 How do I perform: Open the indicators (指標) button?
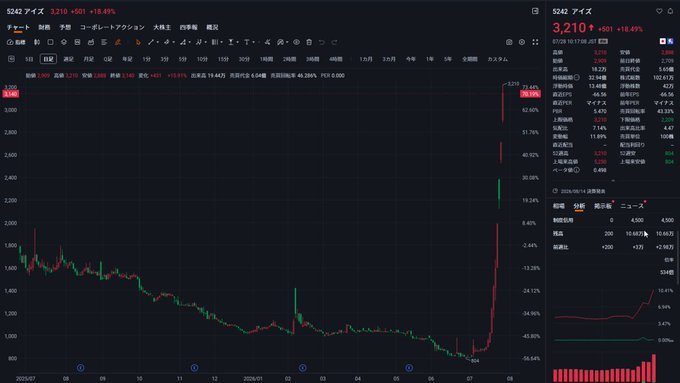click(x=16, y=42)
